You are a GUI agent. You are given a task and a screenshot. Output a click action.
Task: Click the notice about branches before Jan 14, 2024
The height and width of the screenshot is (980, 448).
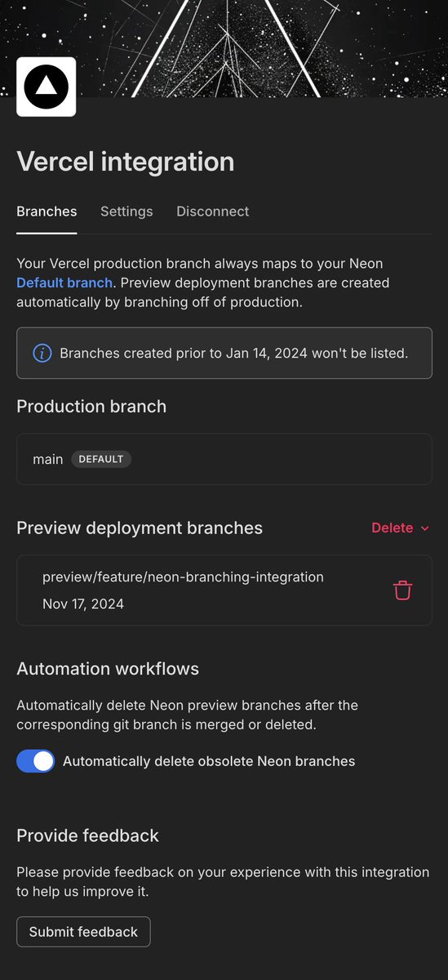224,353
